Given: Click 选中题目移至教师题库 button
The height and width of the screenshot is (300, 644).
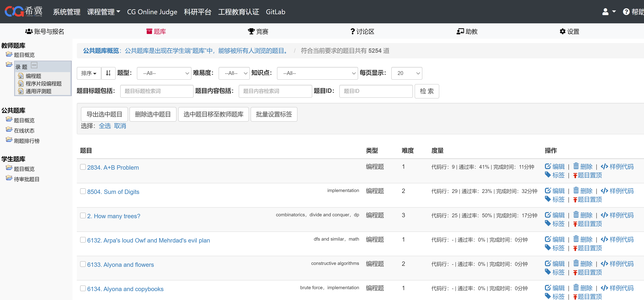Looking at the screenshot, I should pos(213,114).
